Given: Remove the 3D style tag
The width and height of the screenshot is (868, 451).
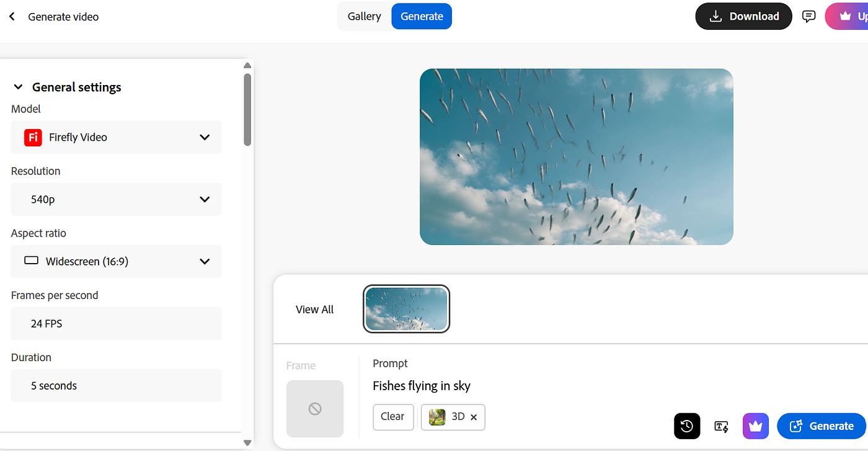Looking at the screenshot, I should (x=474, y=418).
